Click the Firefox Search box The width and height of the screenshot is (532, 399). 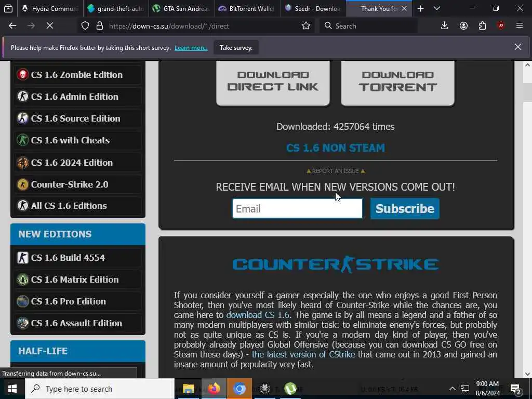(368, 26)
